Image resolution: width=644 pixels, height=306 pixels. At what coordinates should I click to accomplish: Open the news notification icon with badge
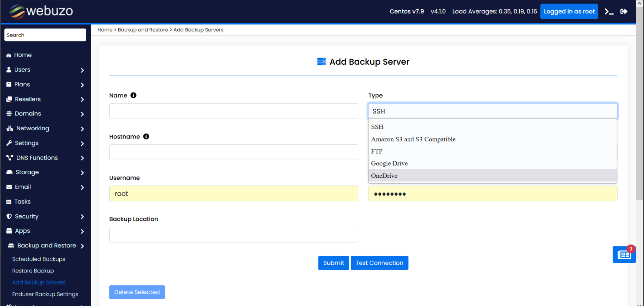[x=624, y=255]
